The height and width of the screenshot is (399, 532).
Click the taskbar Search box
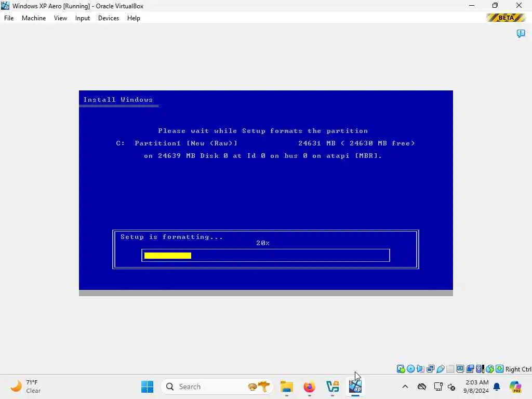(x=217, y=387)
